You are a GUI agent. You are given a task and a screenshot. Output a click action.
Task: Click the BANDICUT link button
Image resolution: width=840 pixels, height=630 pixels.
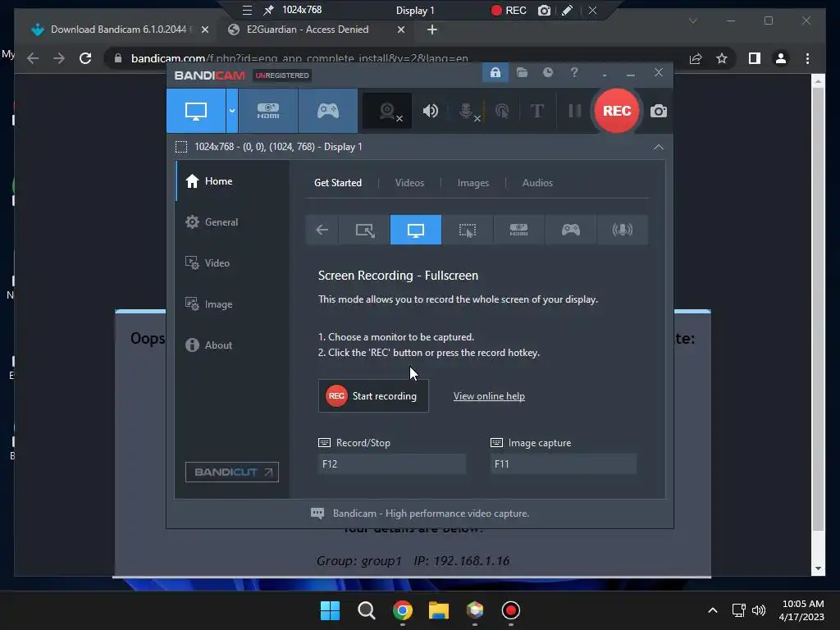tap(232, 472)
